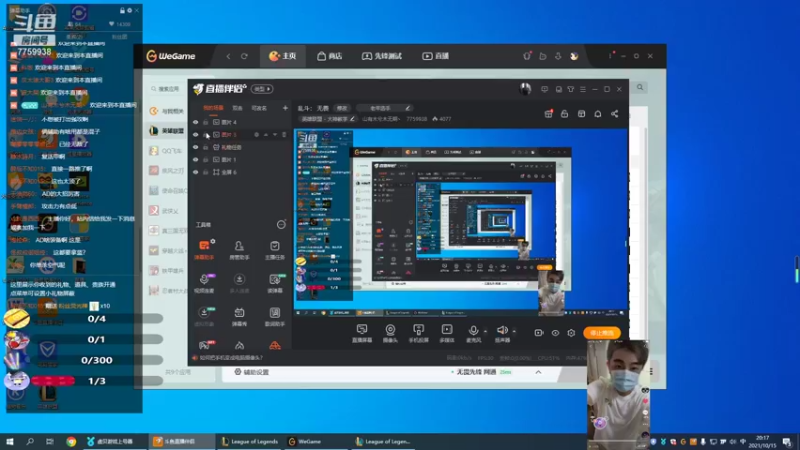Click the download icon in the WeGame title bar

tap(558, 56)
